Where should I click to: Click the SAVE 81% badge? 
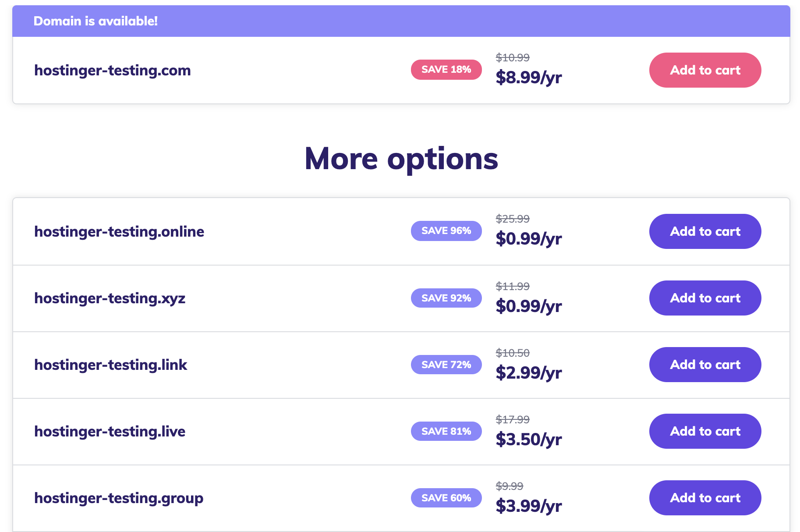[x=446, y=431]
